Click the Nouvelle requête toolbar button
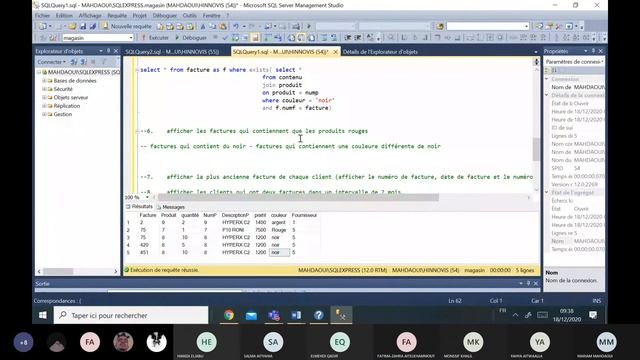This screenshot has height=360, width=640. [127, 26]
